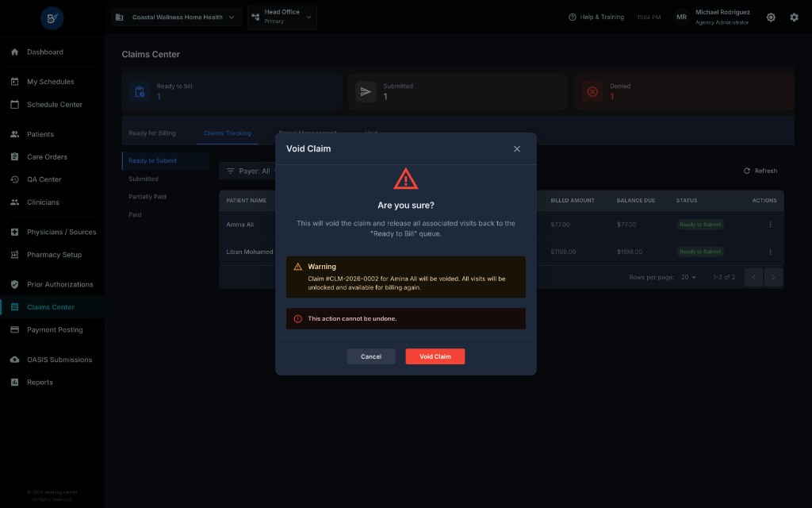Click Submitted summary card count
Image resolution: width=812 pixels, height=508 pixels.
[x=385, y=97]
